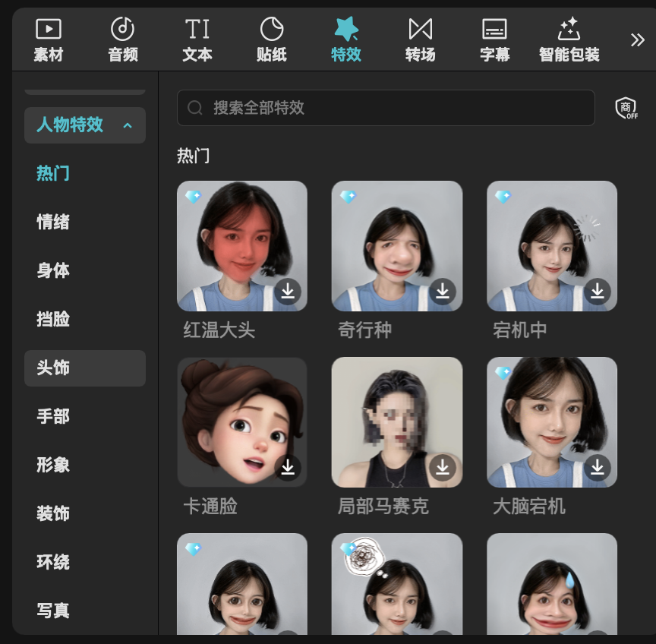The width and height of the screenshot is (656, 644).
Task: Select the 头饰 sidebar category
Action: click(x=85, y=368)
